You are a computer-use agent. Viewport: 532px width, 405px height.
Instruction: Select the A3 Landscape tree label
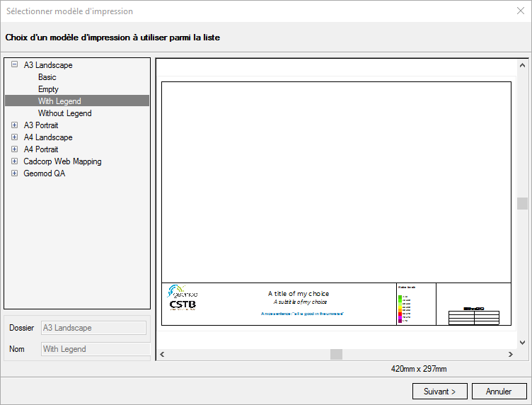click(x=48, y=65)
